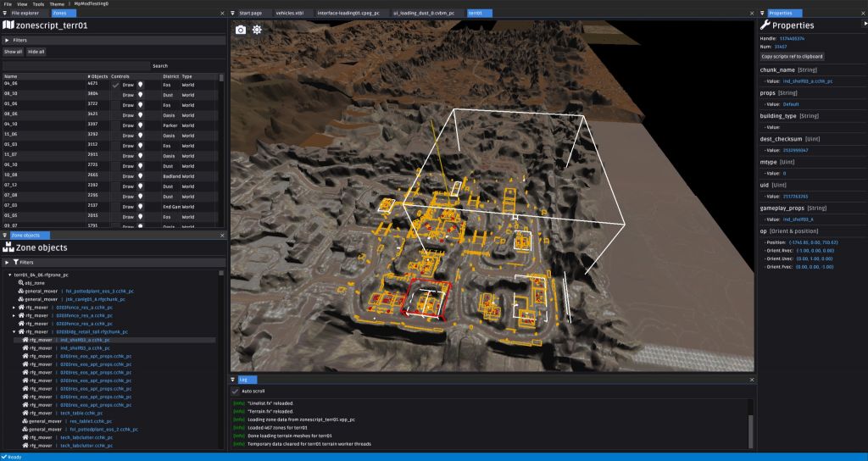Expand the Filters section in the Zones panel
This screenshot has width=868, height=461.
[x=8, y=40]
